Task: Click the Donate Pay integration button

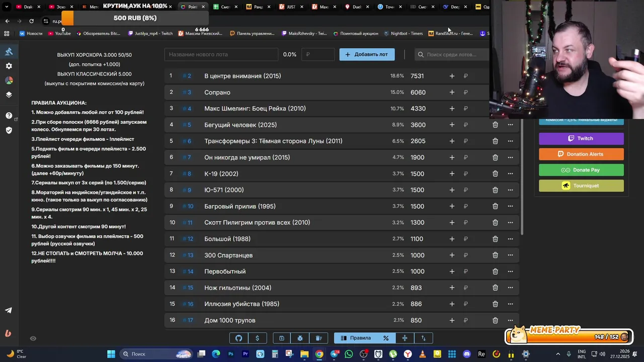Action: (581, 170)
